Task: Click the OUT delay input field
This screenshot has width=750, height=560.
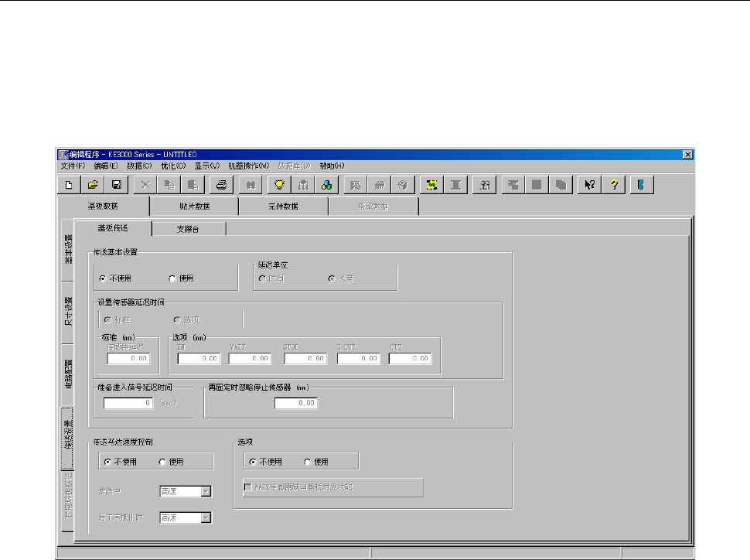Action: tap(411, 358)
